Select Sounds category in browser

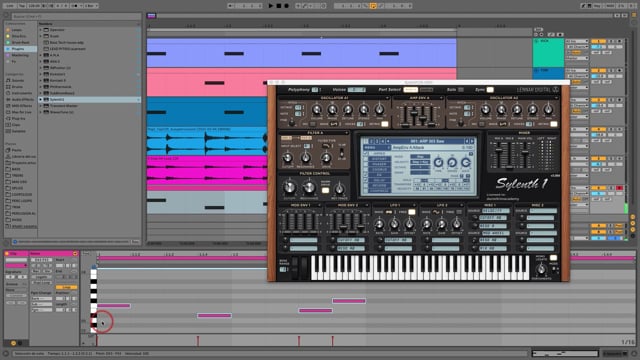click(x=18, y=80)
